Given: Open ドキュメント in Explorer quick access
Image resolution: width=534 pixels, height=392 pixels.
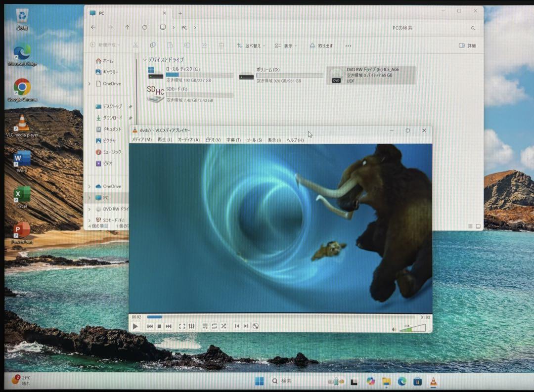Looking at the screenshot, I should (x=109, y=130).
